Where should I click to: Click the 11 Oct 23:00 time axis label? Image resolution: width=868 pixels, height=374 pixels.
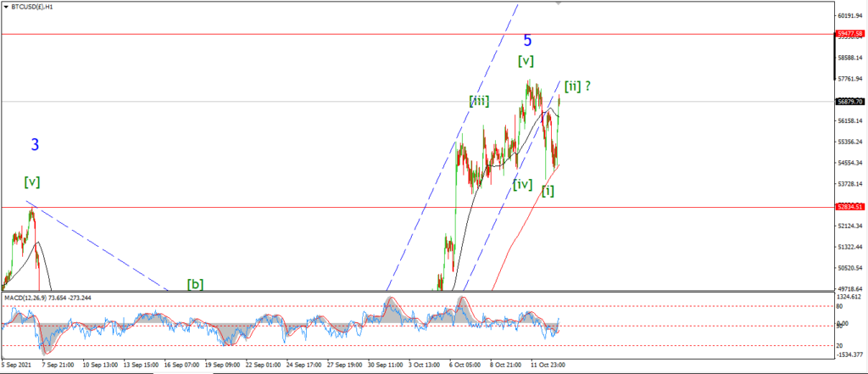tap(547, 366)
